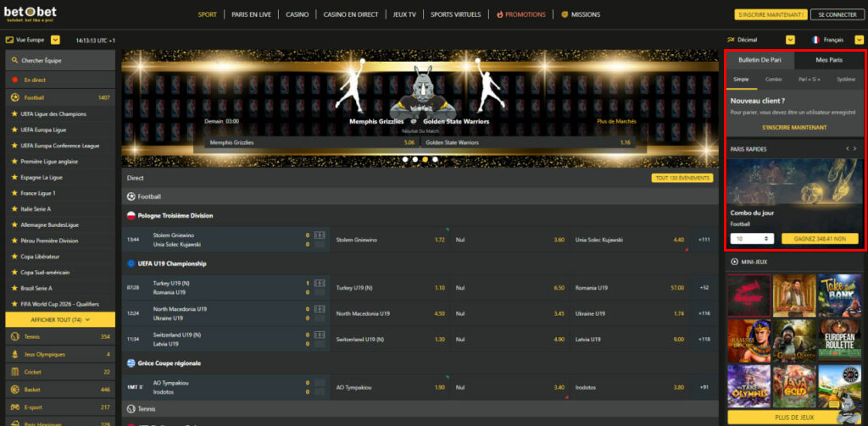Expand +118 markets for Switzerland U19 match
Screen dimensions: 868x426
(x=704, y=339)
